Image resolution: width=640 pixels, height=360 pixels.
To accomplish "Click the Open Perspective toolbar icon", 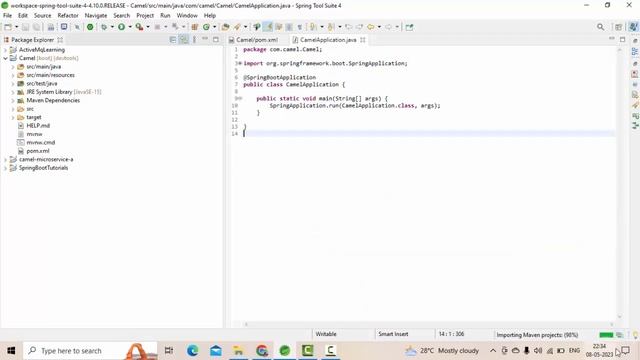I will coord(618,27).
